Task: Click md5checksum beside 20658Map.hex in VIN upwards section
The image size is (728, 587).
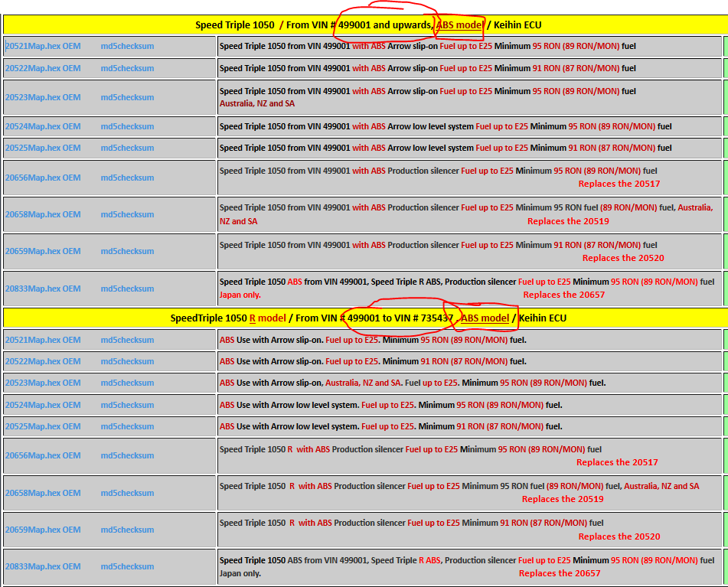Action: [x=127, y=214]
